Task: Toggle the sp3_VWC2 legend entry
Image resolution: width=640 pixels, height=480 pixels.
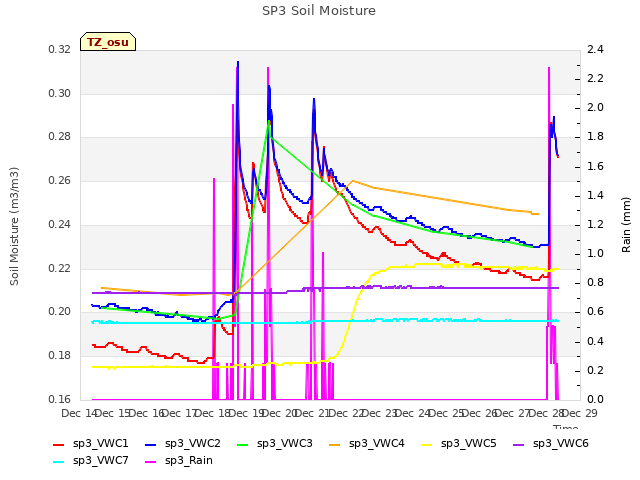Action: 183,444
